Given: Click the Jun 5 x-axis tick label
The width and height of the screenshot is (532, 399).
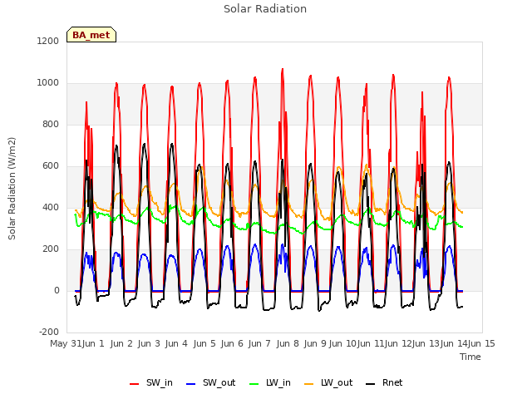Looking at the screenshot, I should click(x=204, y=343).
